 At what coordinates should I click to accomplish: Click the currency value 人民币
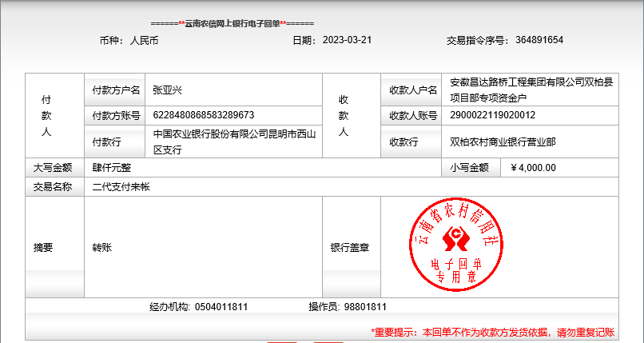point(144,40)
